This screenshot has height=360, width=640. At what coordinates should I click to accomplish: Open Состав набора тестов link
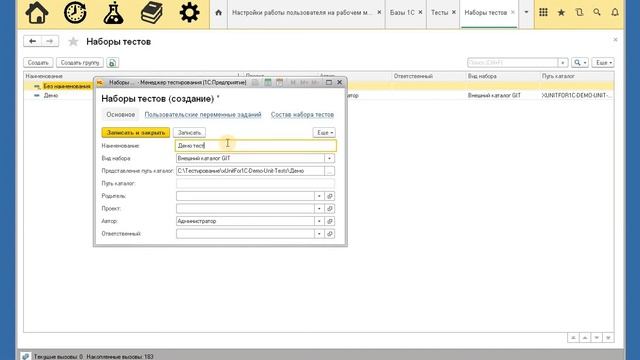tap(302, 115)
